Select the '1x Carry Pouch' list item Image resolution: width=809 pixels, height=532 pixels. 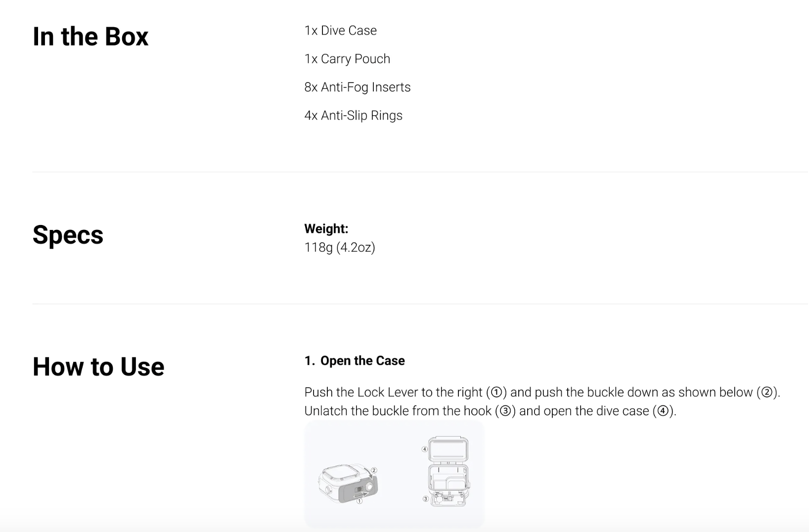(x=347, y=59)
